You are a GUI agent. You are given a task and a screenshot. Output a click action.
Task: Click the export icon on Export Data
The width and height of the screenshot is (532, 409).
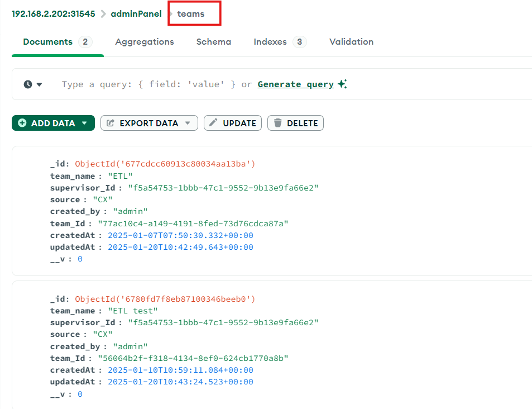pyautogui.click(x=111, y=123)
